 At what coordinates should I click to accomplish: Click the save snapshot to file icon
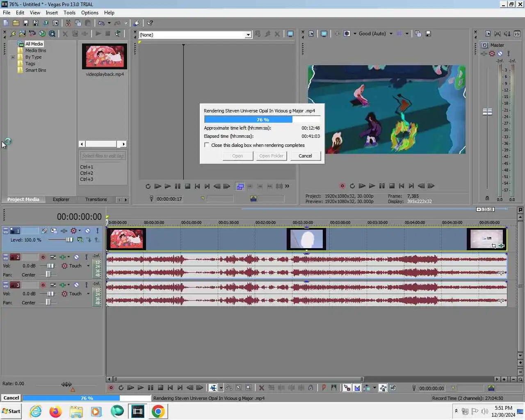(428, 34)
